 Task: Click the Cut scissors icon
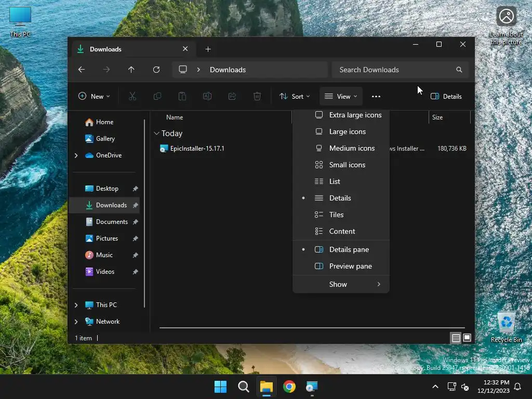(132, 96)
